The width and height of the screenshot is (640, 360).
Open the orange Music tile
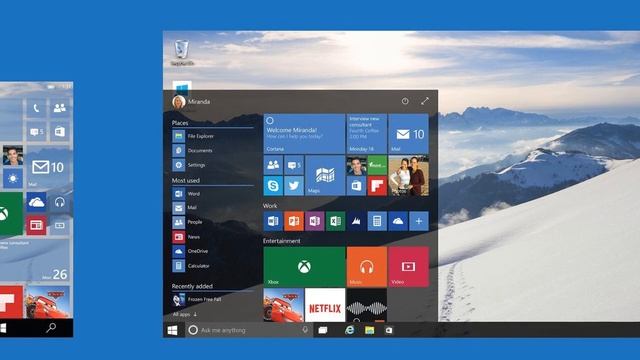[x=367, y=267]
